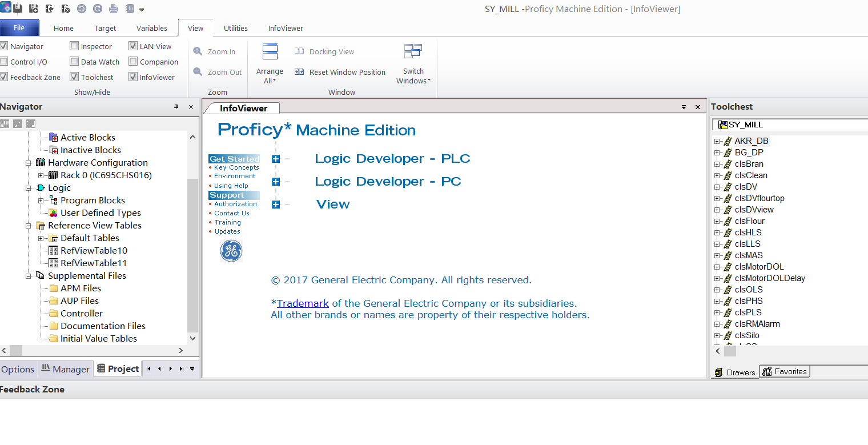
Task: Switch to the Utilities ribbon tab
Action: (x=236, y=28)
